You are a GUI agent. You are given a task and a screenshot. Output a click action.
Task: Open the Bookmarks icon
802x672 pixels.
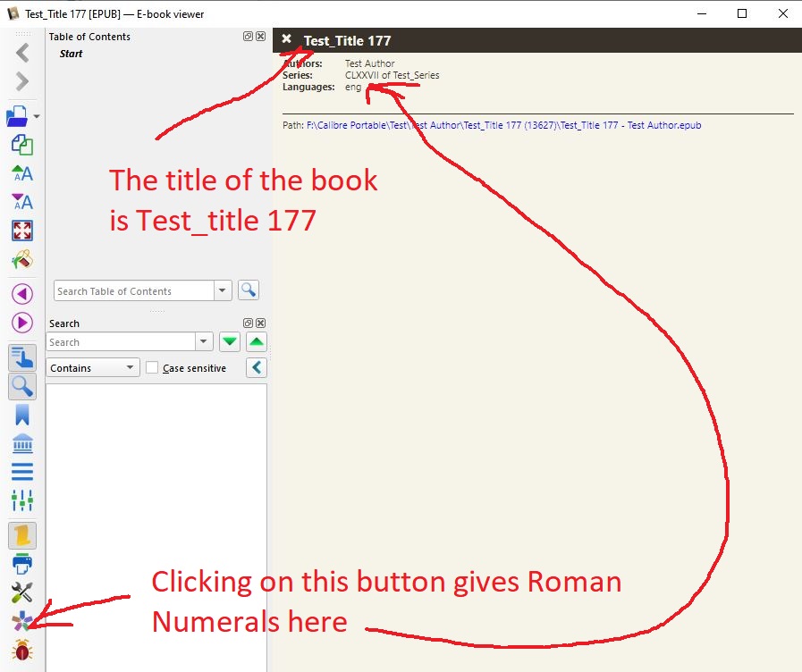coord(22,415)
